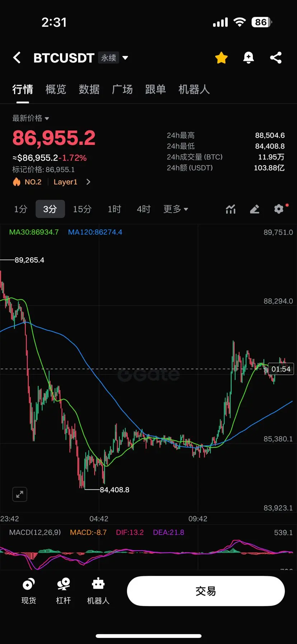Tap the DEA:21.8 value
This screenshot has height=644, width=297.
pos(169,532)
